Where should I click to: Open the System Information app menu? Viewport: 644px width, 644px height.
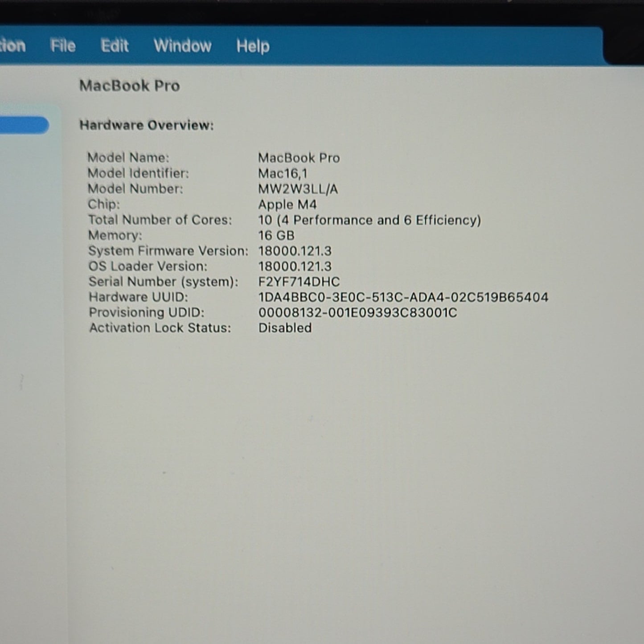(12, 45)
